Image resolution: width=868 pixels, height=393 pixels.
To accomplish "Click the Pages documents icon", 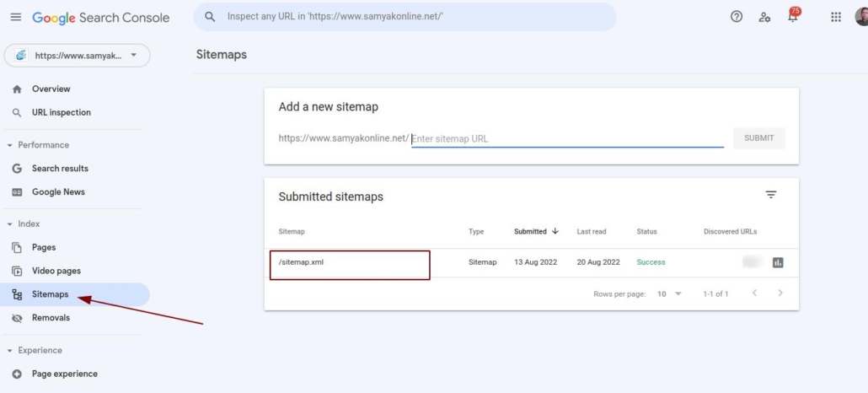I will 17,248.
